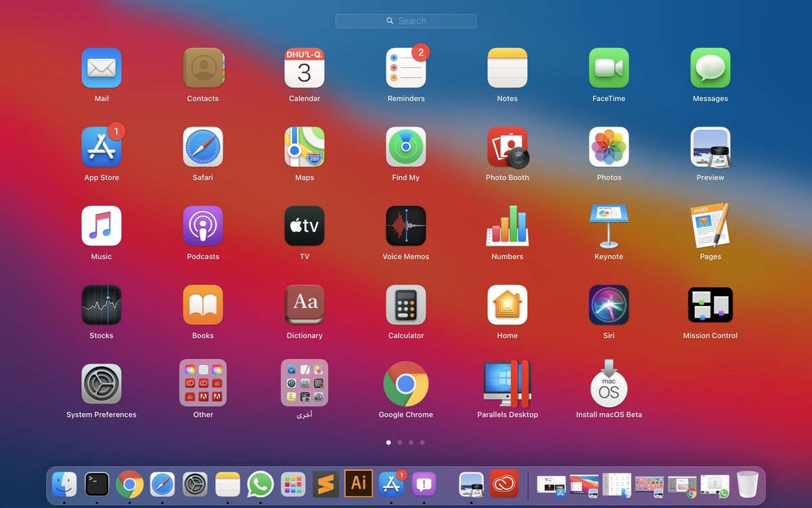This screenshot has height=508, width=812.
Task: Select the first Launchpad page dot
Action: pyautogui.click(x=388, y=442)
